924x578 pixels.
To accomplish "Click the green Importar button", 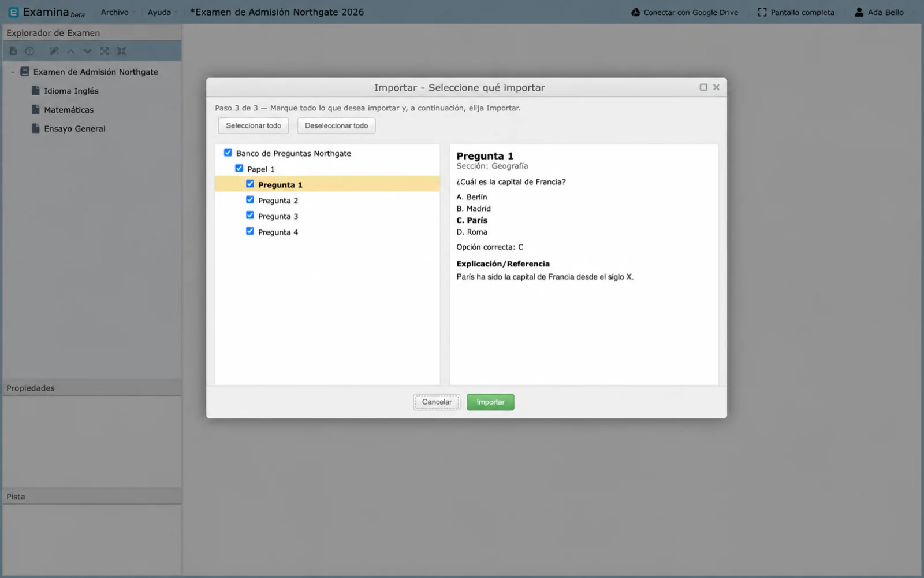I will pos(490,402).
